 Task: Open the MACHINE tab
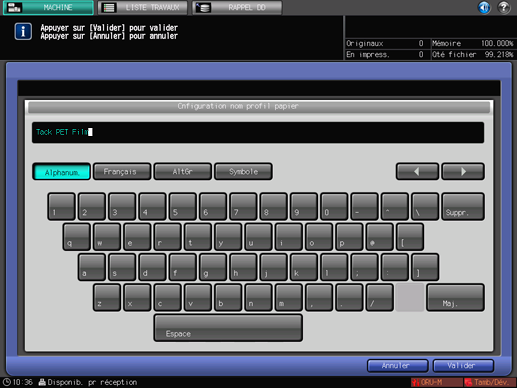[48, 7]
